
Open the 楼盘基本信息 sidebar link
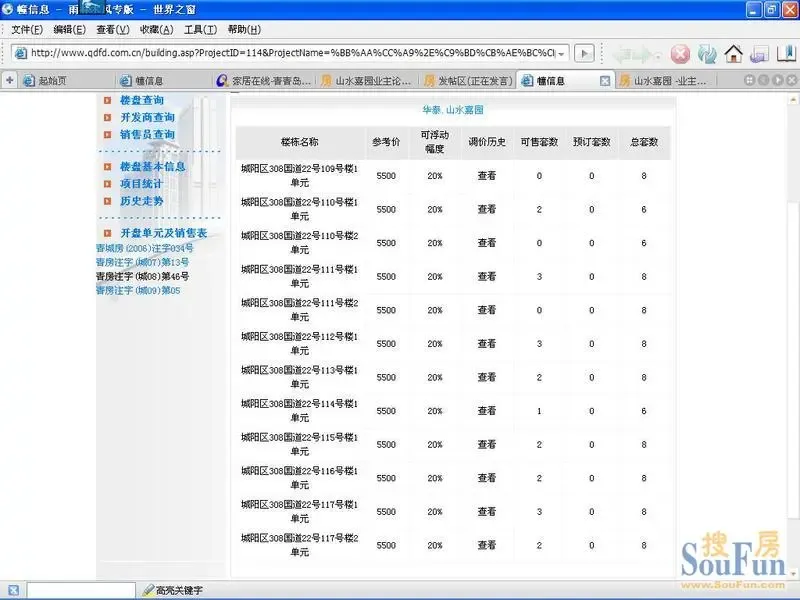(x=153, y=166)
